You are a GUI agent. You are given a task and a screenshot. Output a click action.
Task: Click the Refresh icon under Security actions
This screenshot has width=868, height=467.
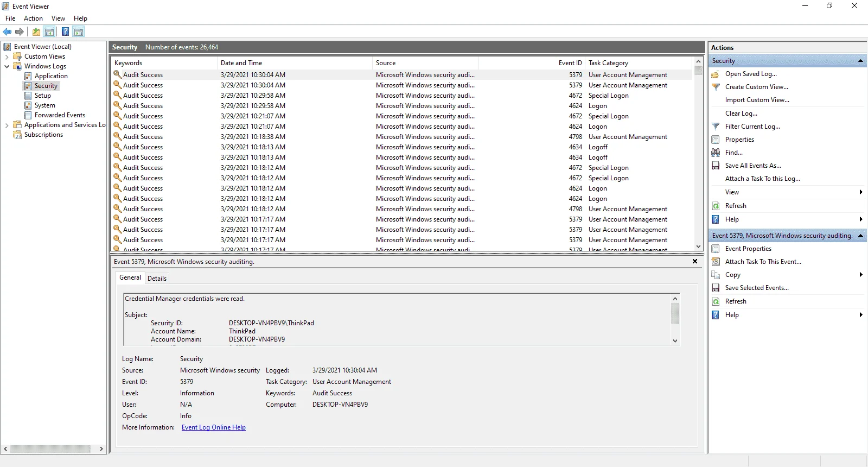716,206
